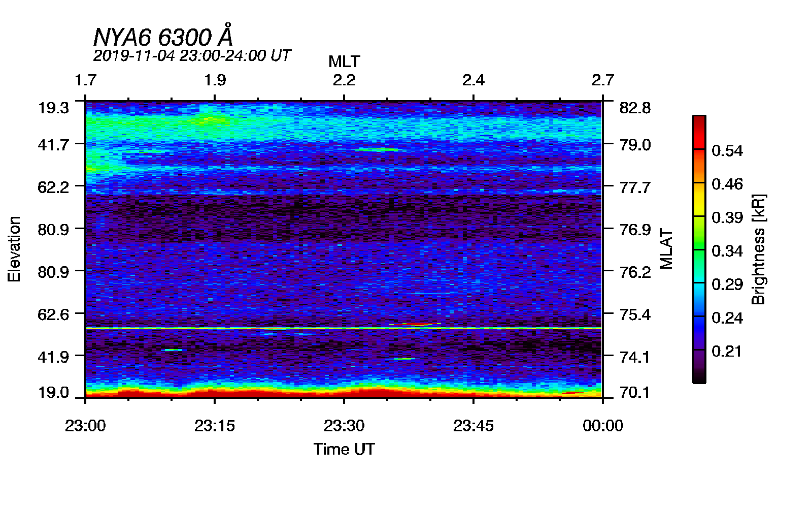Click colorbar value 0.34
The height and width of the screenshot is (508, 812).
point(727,251)
